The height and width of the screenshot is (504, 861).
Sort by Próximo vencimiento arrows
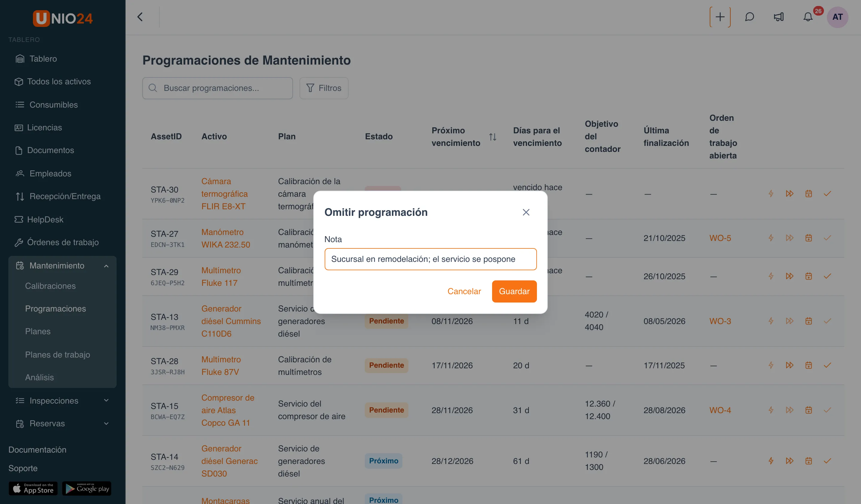coord(492,137)
